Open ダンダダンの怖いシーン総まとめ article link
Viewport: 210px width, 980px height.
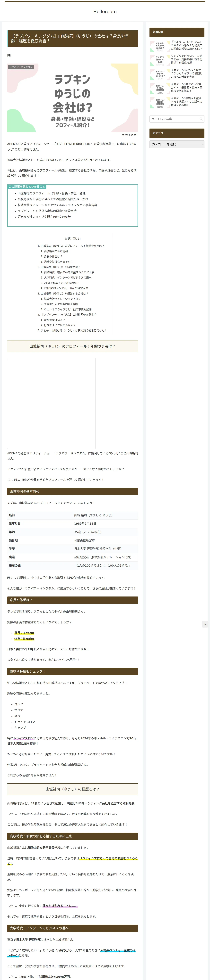(187, 59)
